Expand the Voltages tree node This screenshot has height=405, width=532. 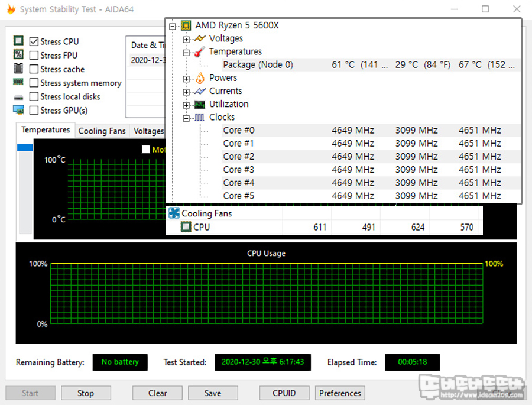point(186,40)
